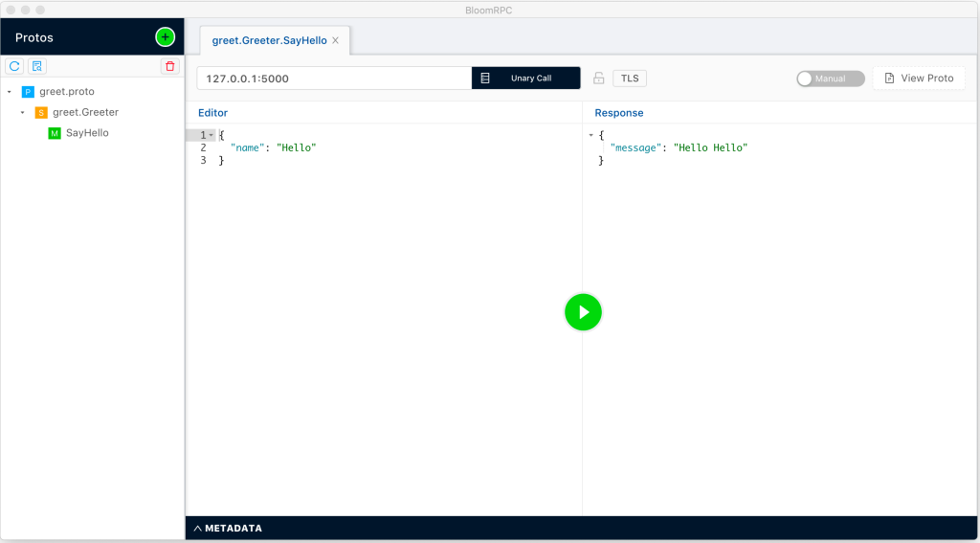The width and height of the screenshot is (980, 543).
Task: Collapse the response JSON object arrow
Action: (591, 135)
